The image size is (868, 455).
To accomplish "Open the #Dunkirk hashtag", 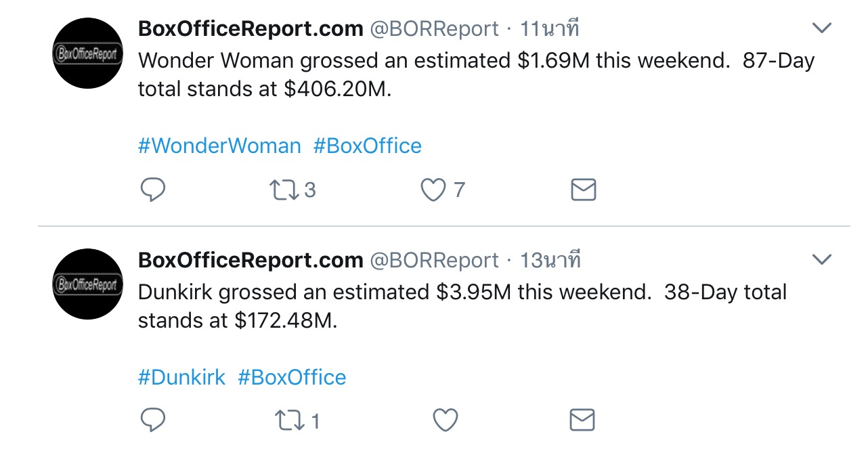I will (181, 377).
